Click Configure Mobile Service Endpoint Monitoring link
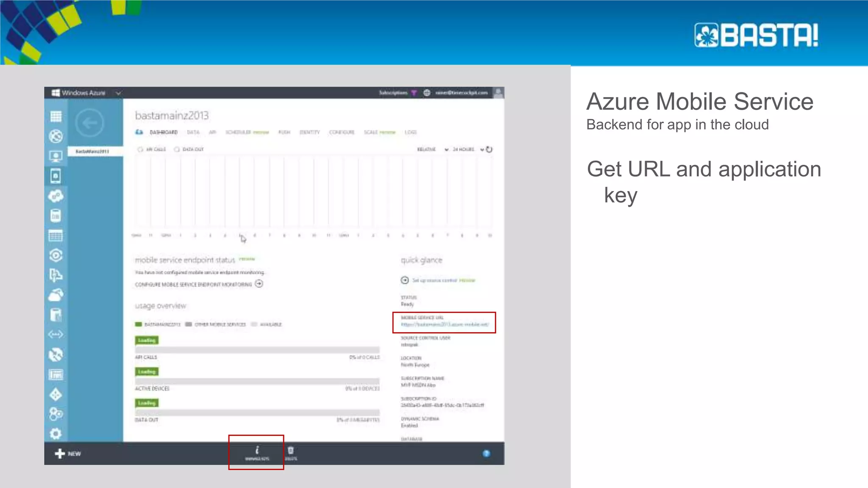This screenshot has width=868, height=488. [199, 284]
